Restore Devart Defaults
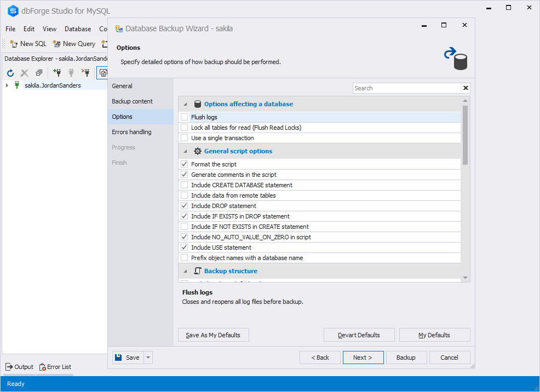This screenshot has width=540, height=392. click(359, 335)
